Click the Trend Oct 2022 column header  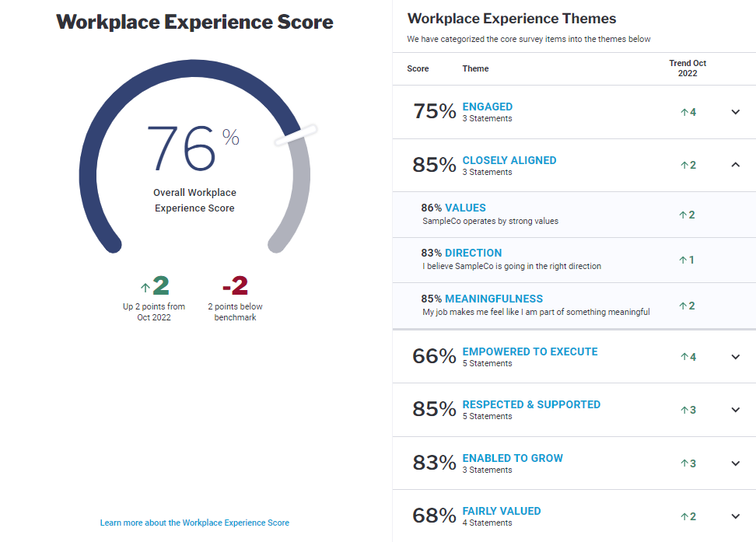(x=688, y=68)
